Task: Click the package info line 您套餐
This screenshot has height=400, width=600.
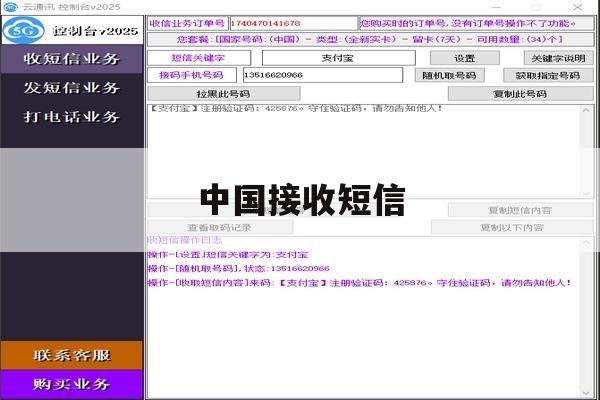Action: 370,39
